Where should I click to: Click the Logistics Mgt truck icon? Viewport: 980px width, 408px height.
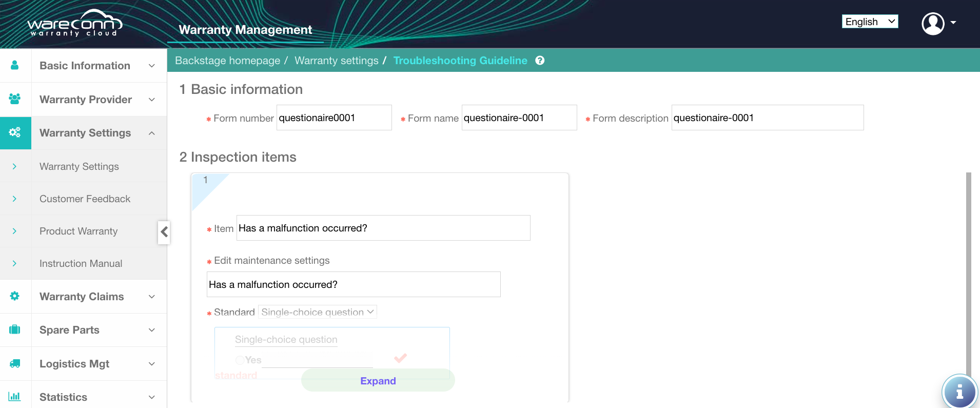pos(15,363)
